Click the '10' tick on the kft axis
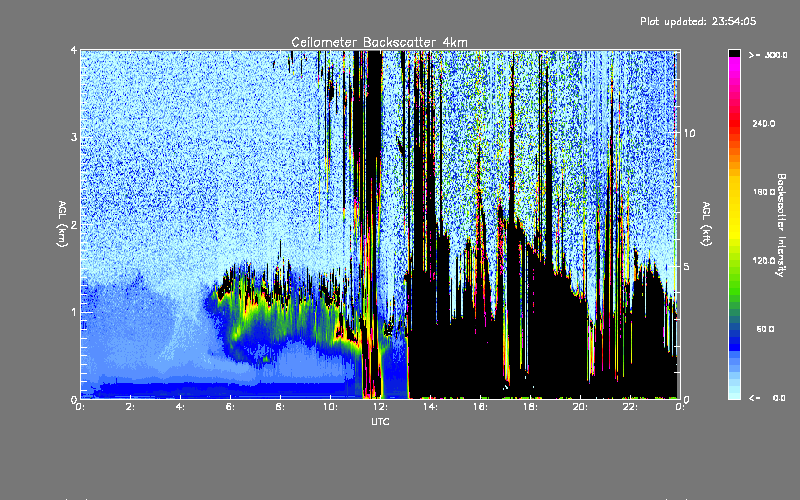The height and width of the screenshot is (500, 800). (x=689, y=133)
